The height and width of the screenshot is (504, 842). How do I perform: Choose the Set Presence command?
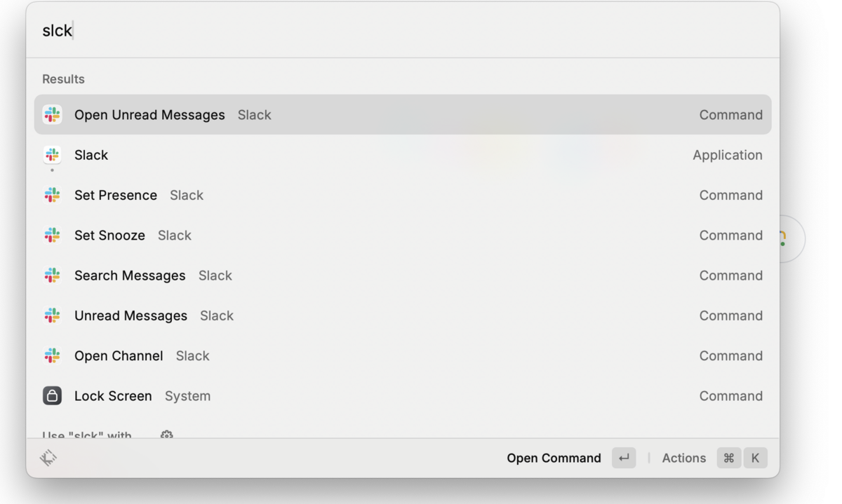point(403,195)
